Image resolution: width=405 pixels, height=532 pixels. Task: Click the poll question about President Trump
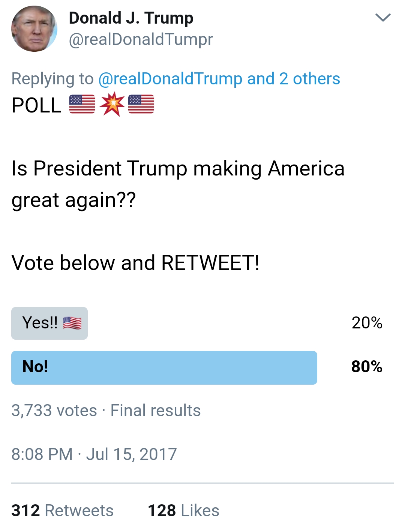(178, 184)
